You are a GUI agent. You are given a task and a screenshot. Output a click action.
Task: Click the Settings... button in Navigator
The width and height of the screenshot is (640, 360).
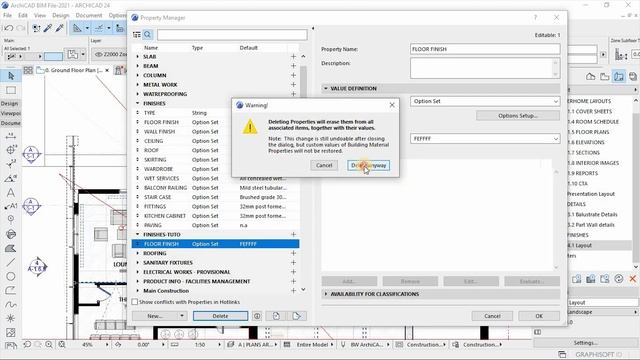pyautogui.click(x=586, y=343)
